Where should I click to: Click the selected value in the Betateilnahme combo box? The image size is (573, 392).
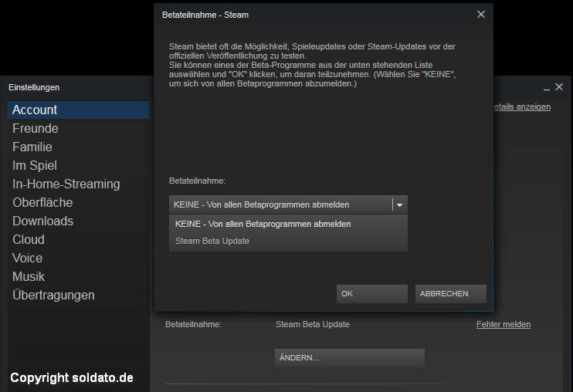tap(261, 204)
